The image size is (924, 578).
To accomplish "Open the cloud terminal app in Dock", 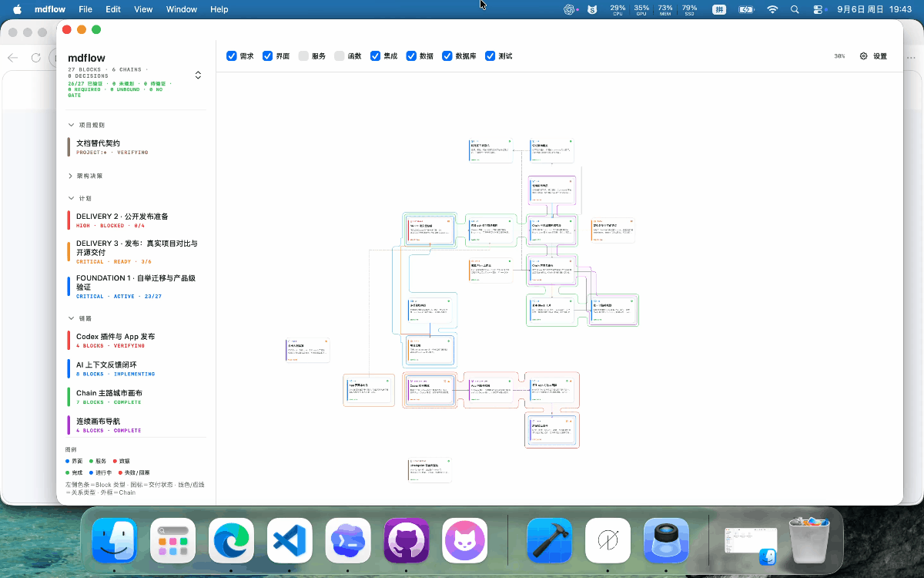I will [348, 540].
